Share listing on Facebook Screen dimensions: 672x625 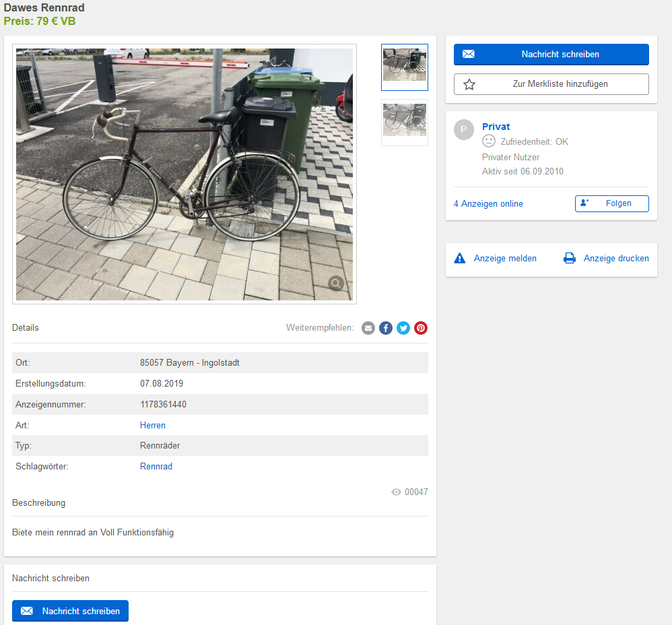[386, 328]
